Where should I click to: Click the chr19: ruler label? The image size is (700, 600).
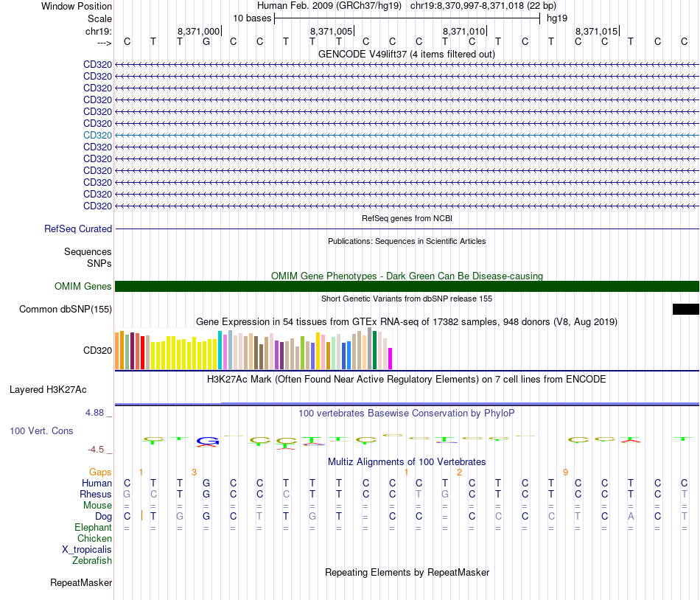pyautogui.click(x=98, y=31)
